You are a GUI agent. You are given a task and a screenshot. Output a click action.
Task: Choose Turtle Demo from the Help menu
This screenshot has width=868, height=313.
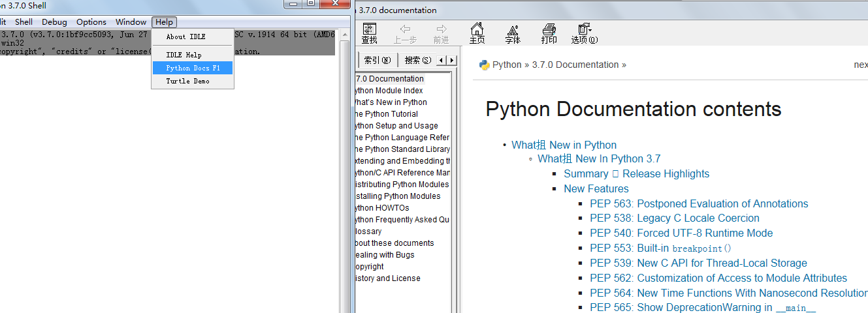click(x=187, y=81)
